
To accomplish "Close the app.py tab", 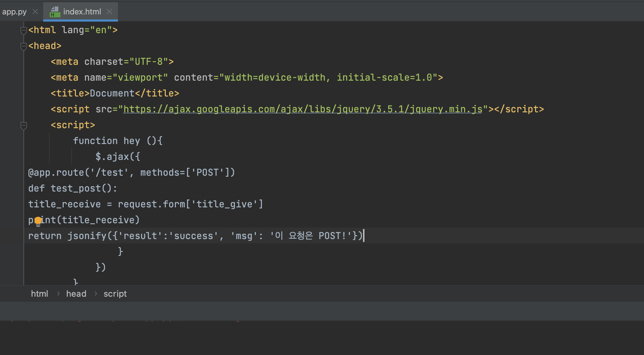I will (35, 12).
